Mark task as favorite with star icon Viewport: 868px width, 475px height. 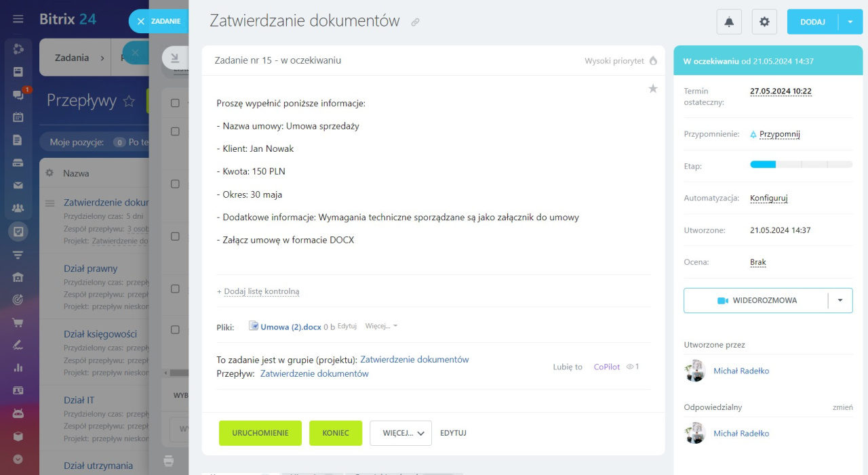click(653, 89)
